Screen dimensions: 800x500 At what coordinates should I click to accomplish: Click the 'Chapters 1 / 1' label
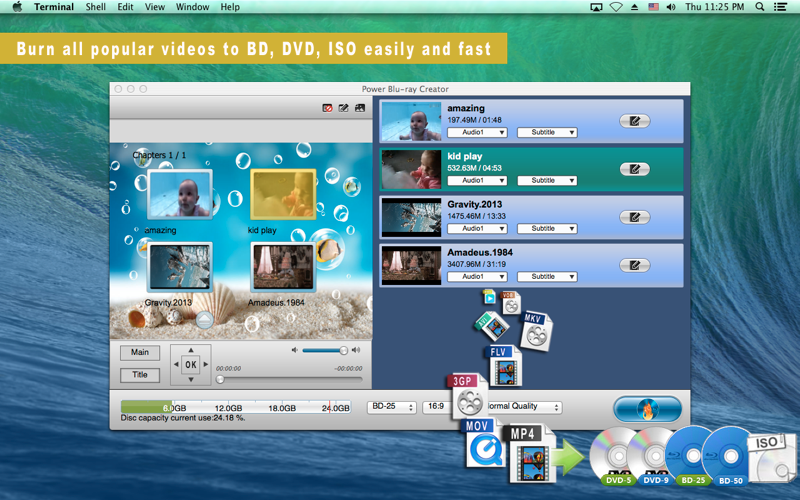click(x=159, y=155)
